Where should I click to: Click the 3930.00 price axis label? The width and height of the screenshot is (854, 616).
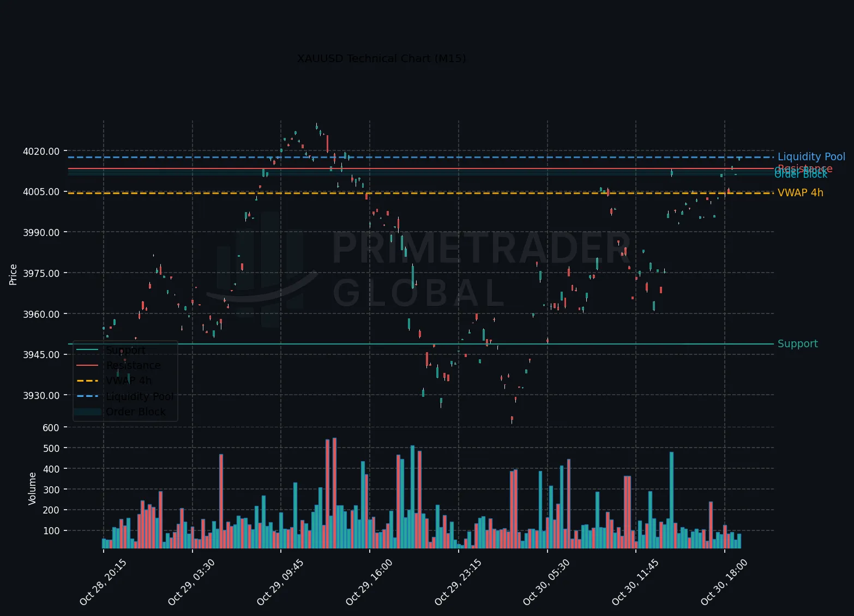41,395
